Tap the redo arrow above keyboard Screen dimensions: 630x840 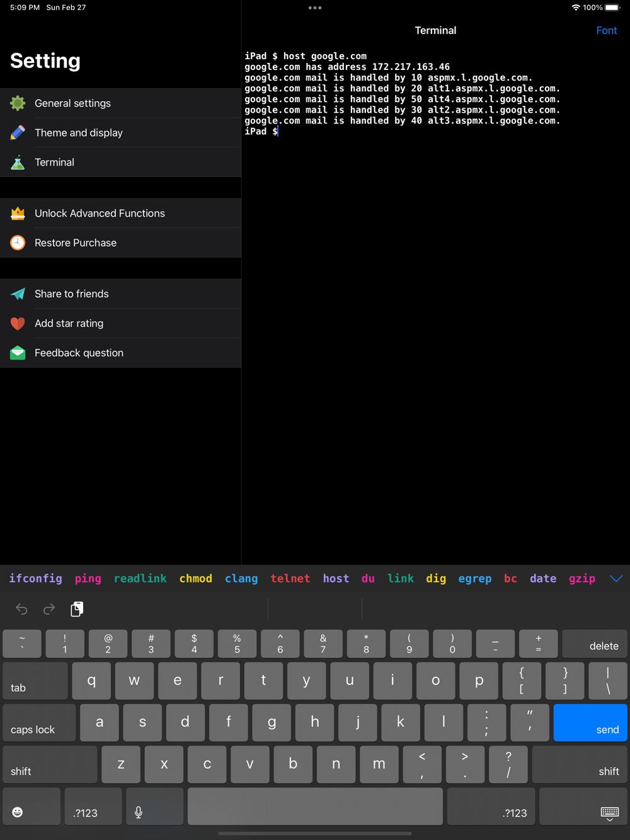(x=49, y=609)
